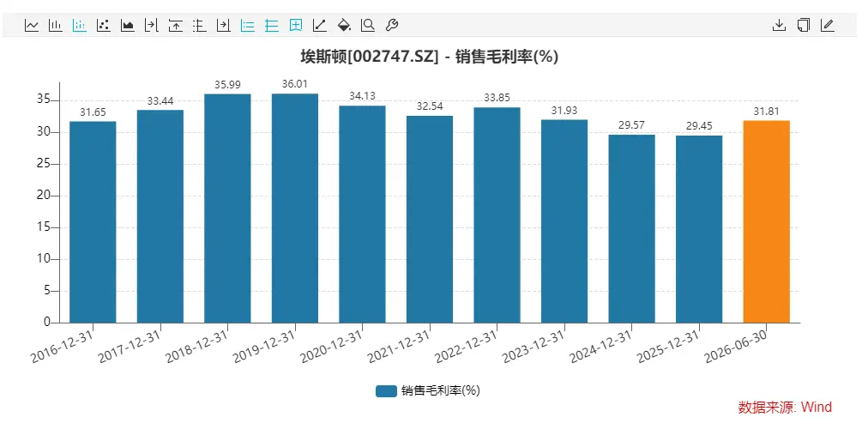Click the 2016-12-31 axis label
868x423 pixels.
[62, 347]
